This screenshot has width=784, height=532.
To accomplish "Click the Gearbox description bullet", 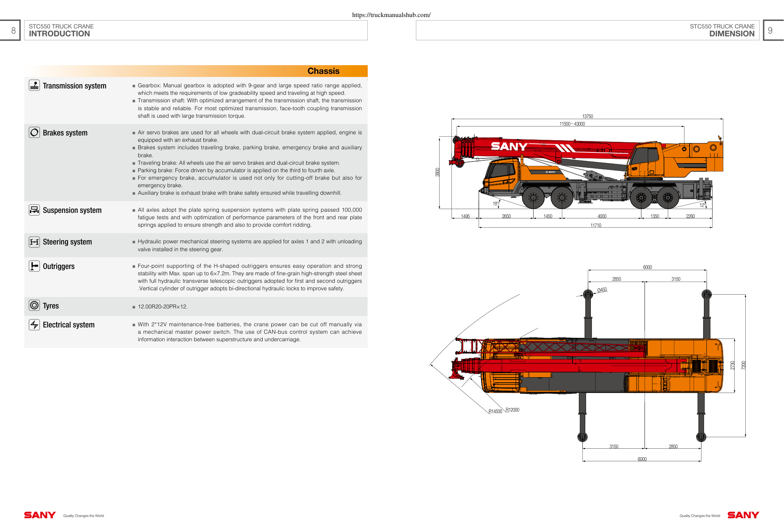I will pyautogui.click(x=250, y=89).
